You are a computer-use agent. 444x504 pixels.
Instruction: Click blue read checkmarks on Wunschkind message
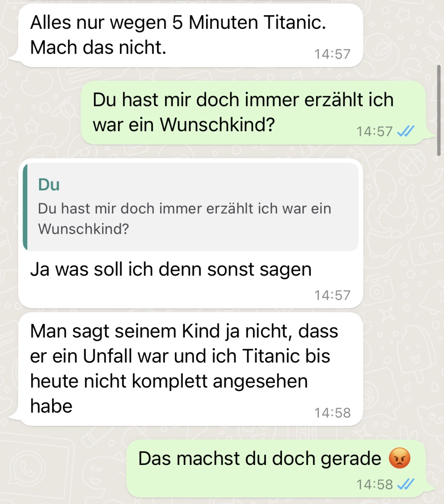pos(406,131)
